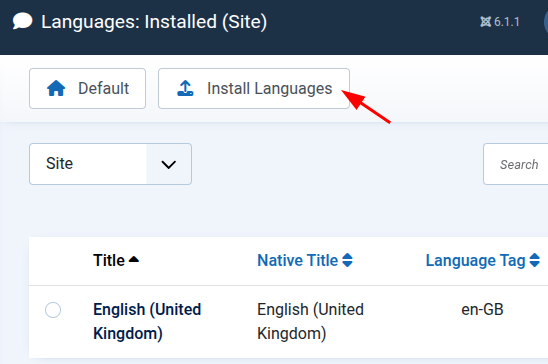Screen dimensions: 548x364
Task: Click the upload icon on Install Languages
Action: coord(185,88)
